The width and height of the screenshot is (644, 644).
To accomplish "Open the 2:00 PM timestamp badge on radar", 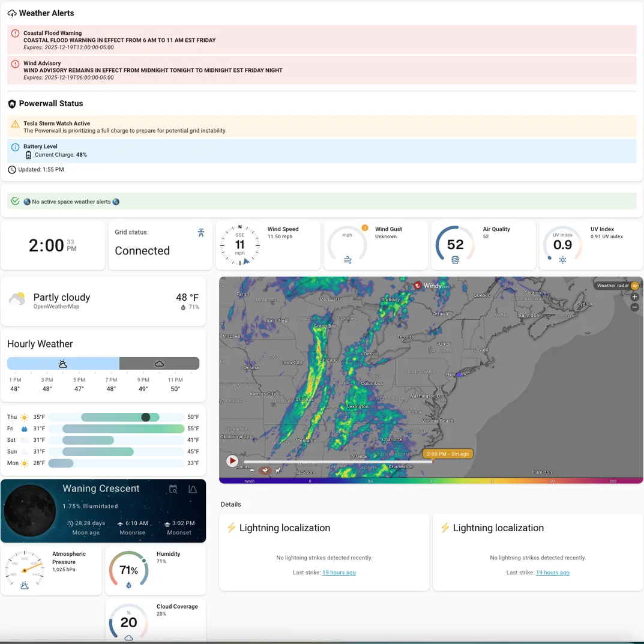I will pos(448,454).
